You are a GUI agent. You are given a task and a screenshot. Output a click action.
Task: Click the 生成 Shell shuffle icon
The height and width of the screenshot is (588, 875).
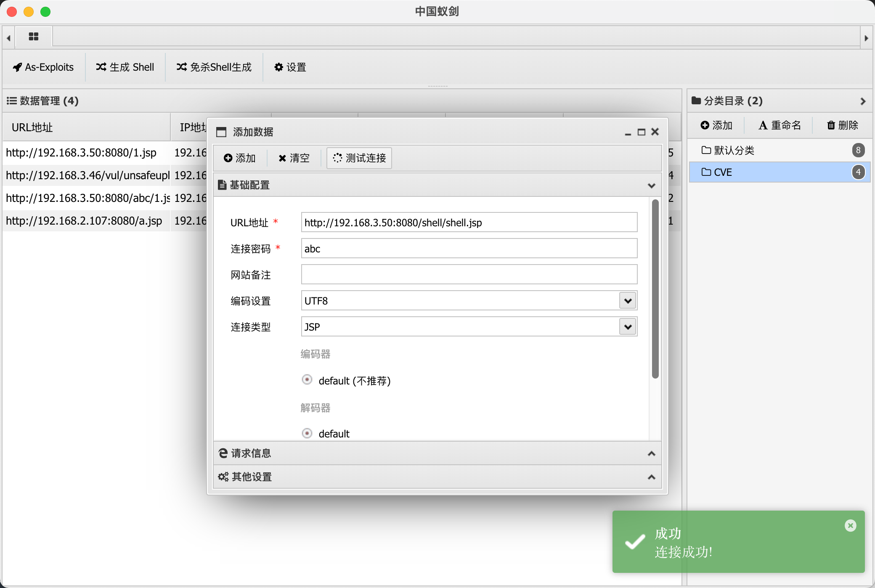tap(101, 67)
